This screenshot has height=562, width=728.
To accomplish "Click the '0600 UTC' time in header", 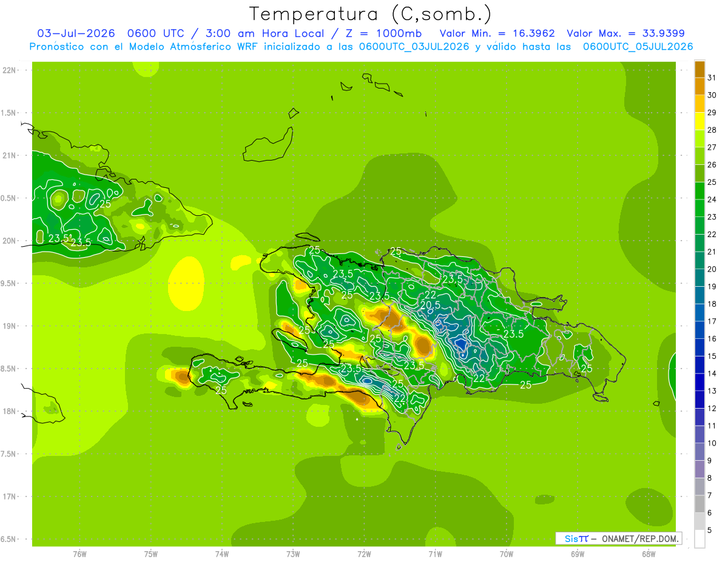I will (156, 33).
